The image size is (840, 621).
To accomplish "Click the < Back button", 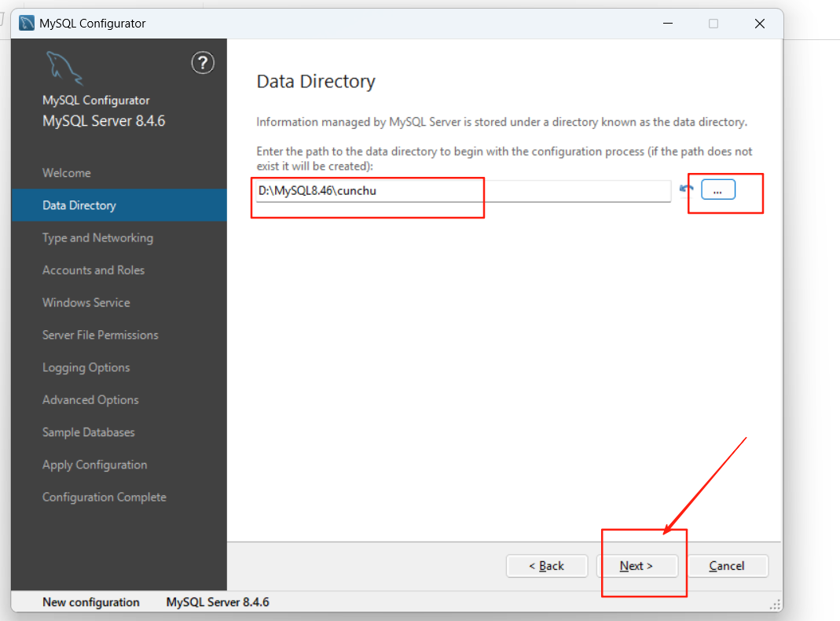I will point(546,566).
